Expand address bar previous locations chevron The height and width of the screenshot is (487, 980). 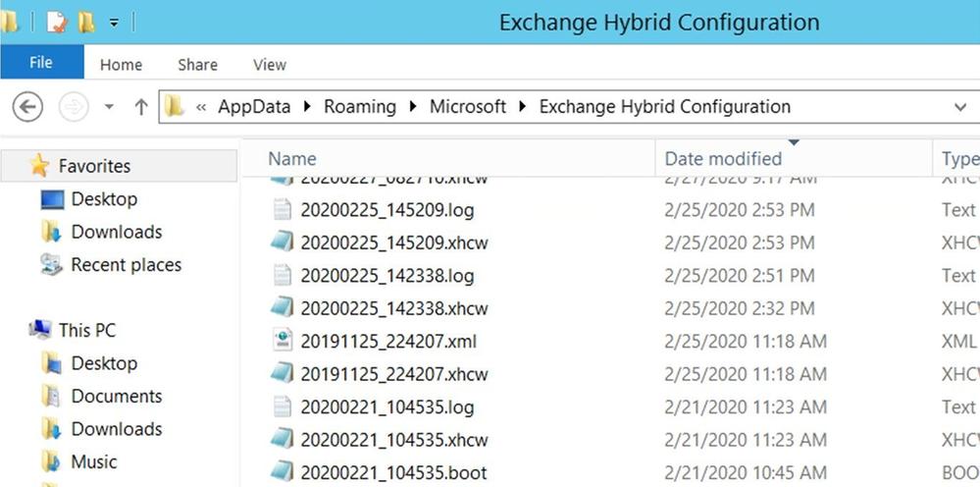(x=960, y=108)
